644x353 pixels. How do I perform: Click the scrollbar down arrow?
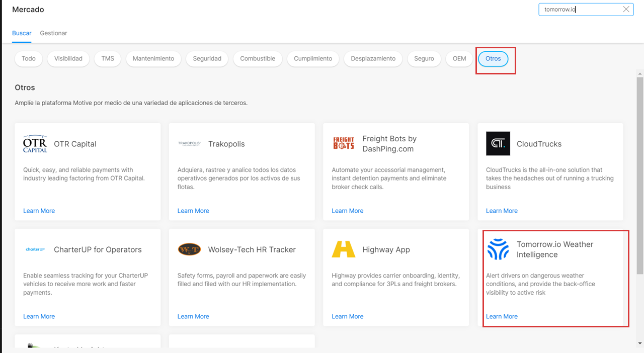[x=640, y=343]
